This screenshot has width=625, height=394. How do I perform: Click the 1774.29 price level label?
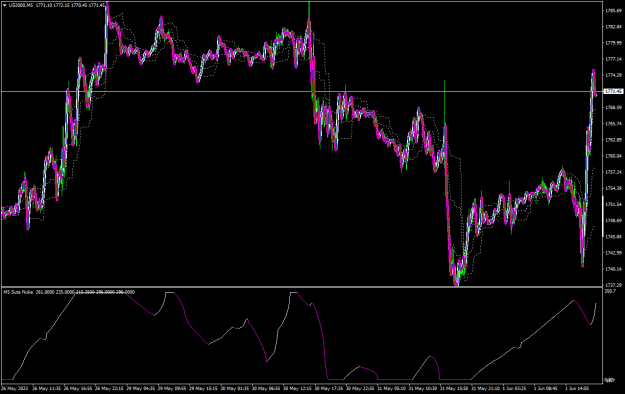point(613,75)
